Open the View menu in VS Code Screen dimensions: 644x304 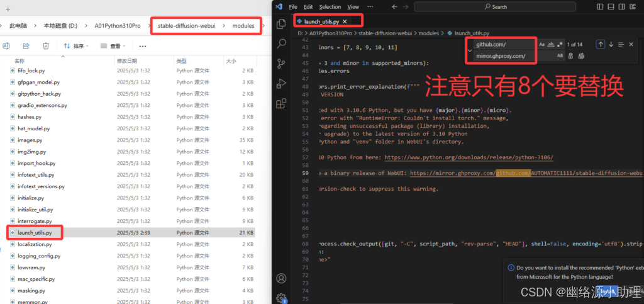[353, 6]
